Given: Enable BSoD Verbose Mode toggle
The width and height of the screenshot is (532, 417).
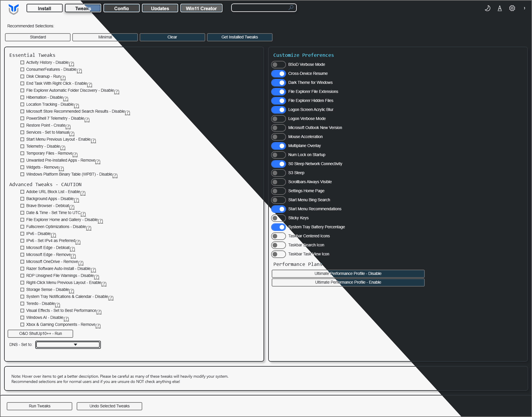Looking at the screenshot, I should [x=278, y=65].
